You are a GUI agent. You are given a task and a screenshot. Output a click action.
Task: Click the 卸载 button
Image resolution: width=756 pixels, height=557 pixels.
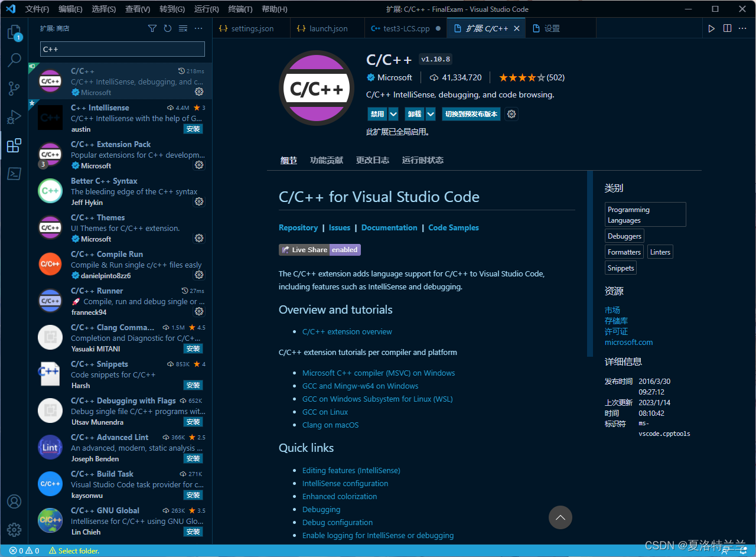(x=414, y=114)
